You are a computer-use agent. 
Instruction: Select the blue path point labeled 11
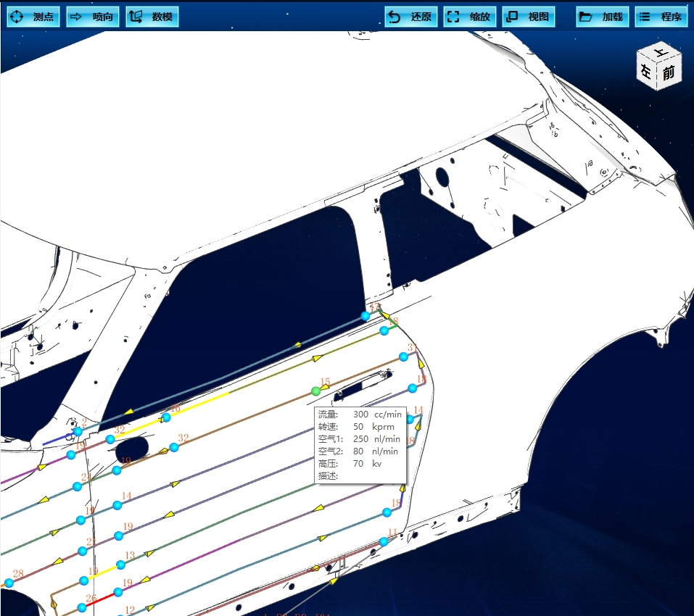tap(384, 541)
